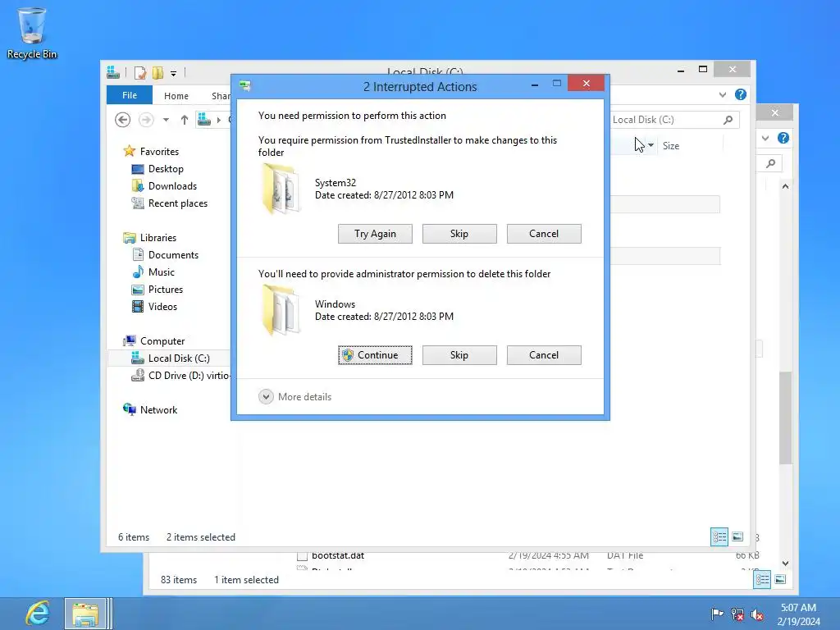Open File Explorer from taskbar

click(x=85, y=614)
